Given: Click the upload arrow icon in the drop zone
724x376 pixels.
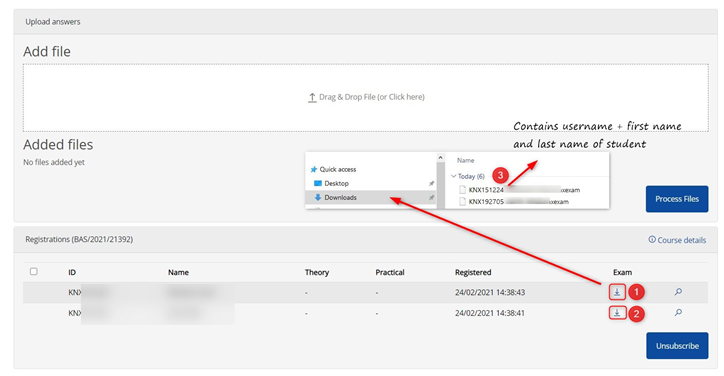Looking at the screenshot, I should [312, 97].
